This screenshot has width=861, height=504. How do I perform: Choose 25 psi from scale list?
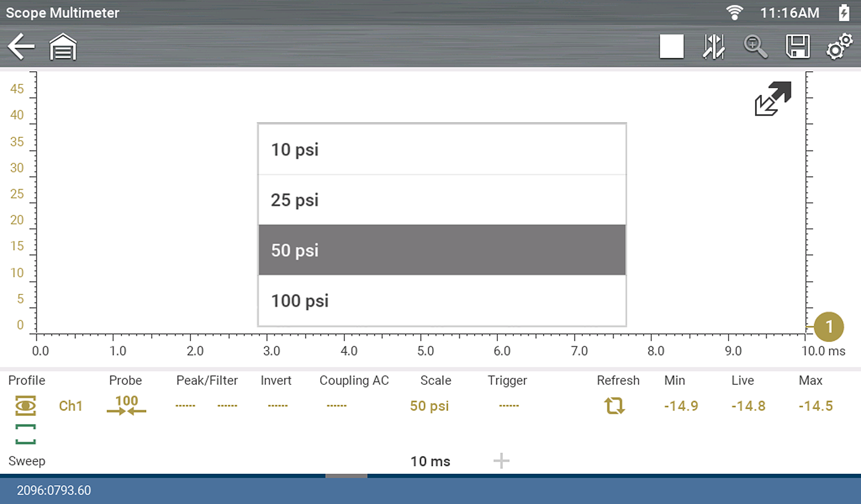(x=442, y=200)
